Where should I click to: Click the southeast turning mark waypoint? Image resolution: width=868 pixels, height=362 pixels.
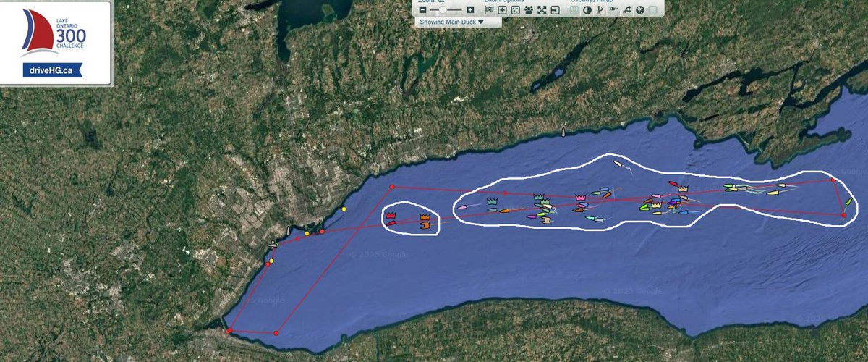coord(843,215)
